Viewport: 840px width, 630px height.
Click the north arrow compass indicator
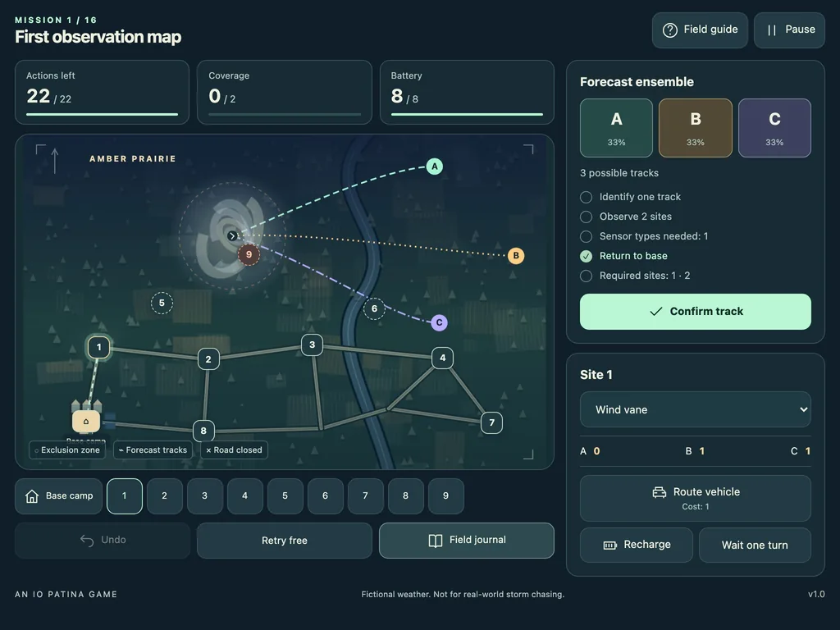[x=55, y=161]
